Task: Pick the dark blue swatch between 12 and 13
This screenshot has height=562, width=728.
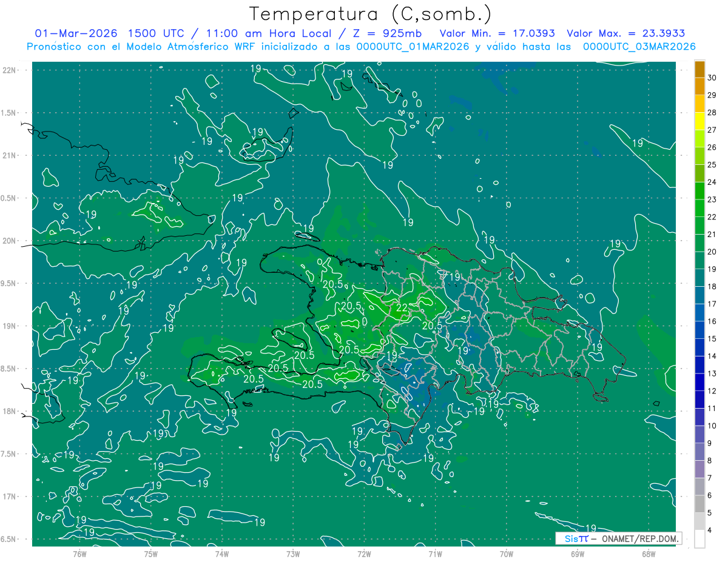Action: pyautogui.click(x=699, y=383)
